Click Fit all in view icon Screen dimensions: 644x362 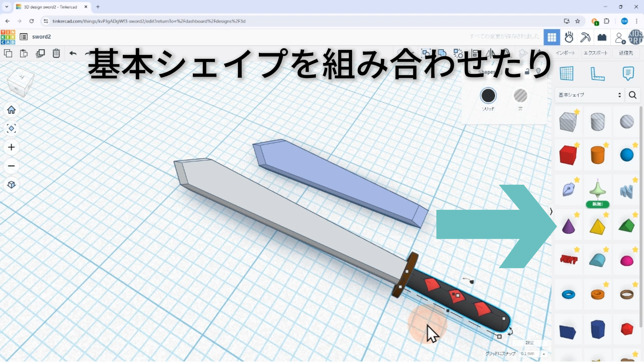(x=11, y=129)
